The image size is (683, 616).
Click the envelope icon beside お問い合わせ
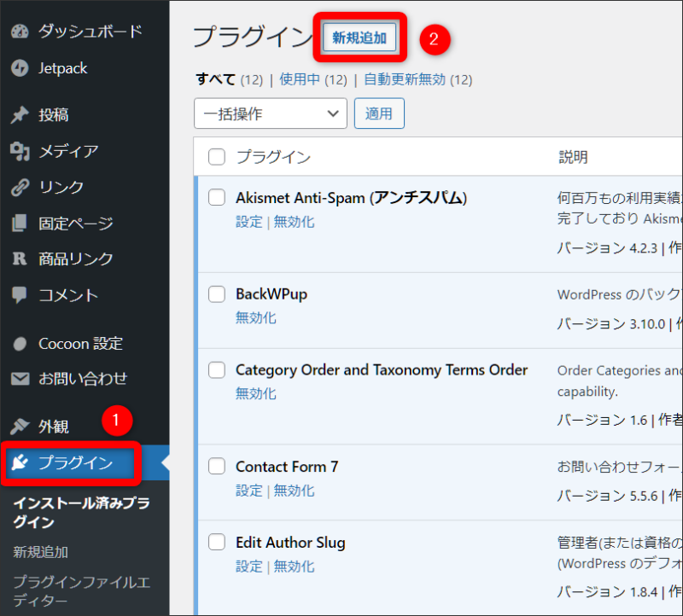point(20,379)
